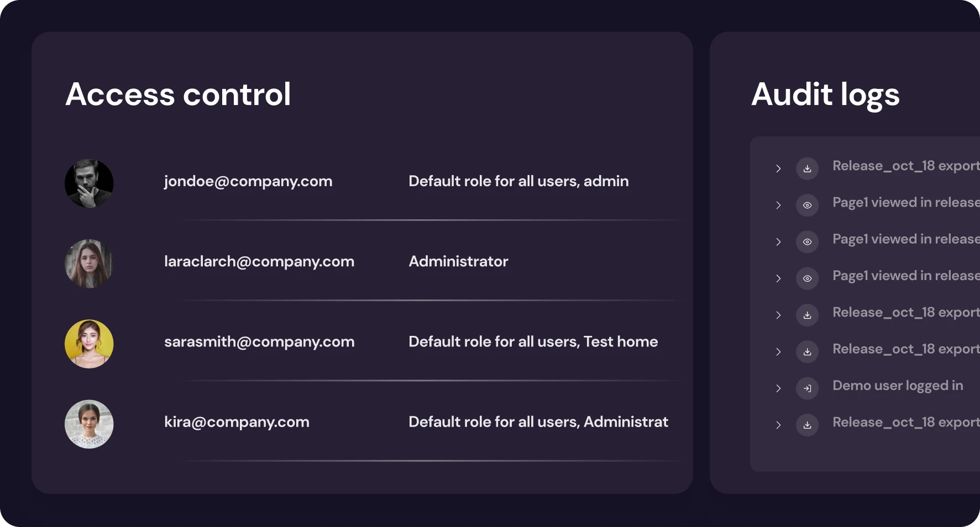Image resolution: width=980 pixels, height=527 pixels.
Task: Click the "Default role for all users, Test home" role
Action: click(x=533, y=341)
